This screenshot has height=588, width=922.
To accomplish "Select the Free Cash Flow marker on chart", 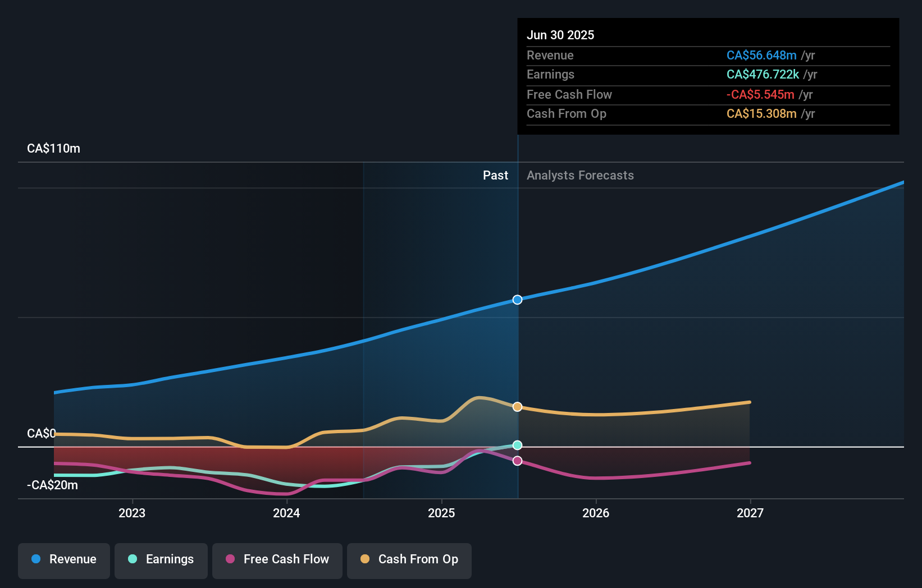I will pyautogui.click(x=517, y=461).
